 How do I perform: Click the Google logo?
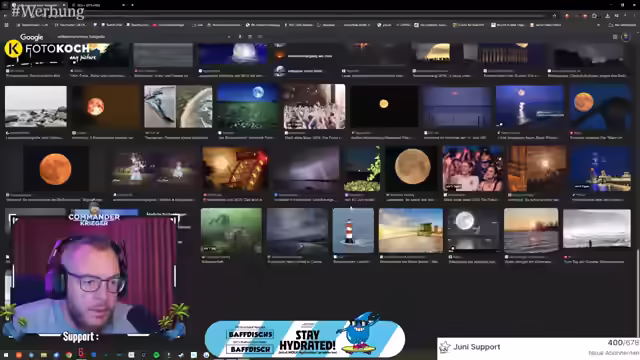coord(31,37)
